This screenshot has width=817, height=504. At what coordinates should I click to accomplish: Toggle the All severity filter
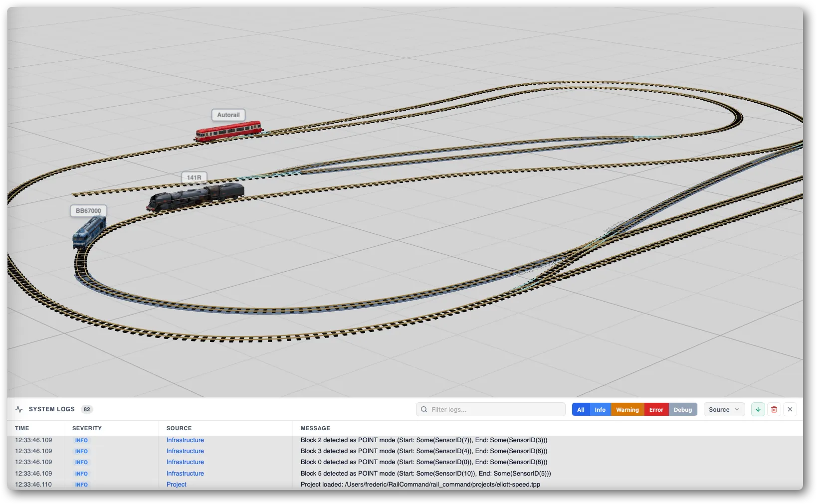tap(581, 410)
